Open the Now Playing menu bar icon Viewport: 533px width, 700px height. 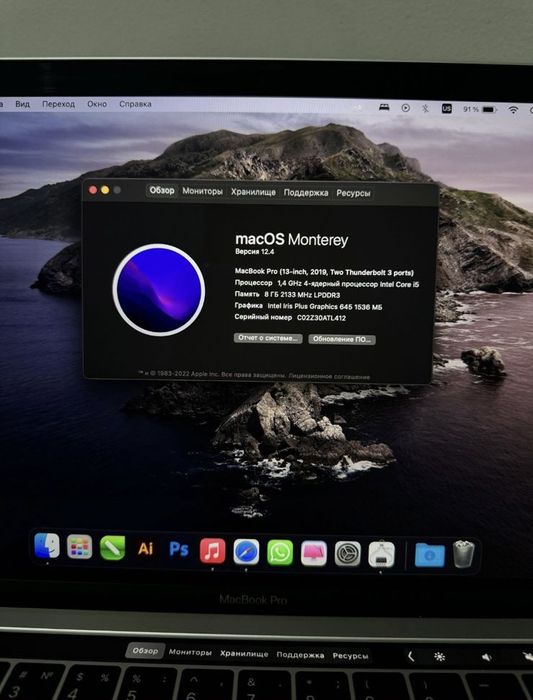click(405, 108)
